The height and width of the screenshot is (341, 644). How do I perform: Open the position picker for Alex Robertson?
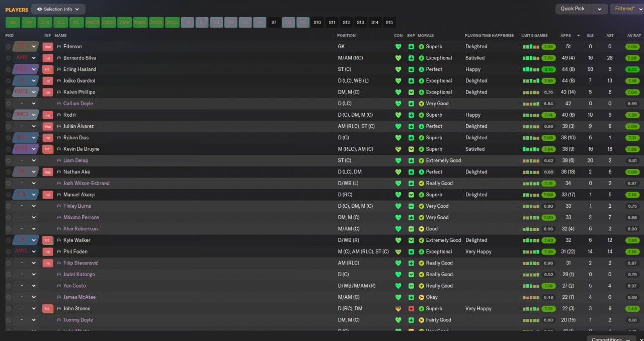(x=26, y=229)
